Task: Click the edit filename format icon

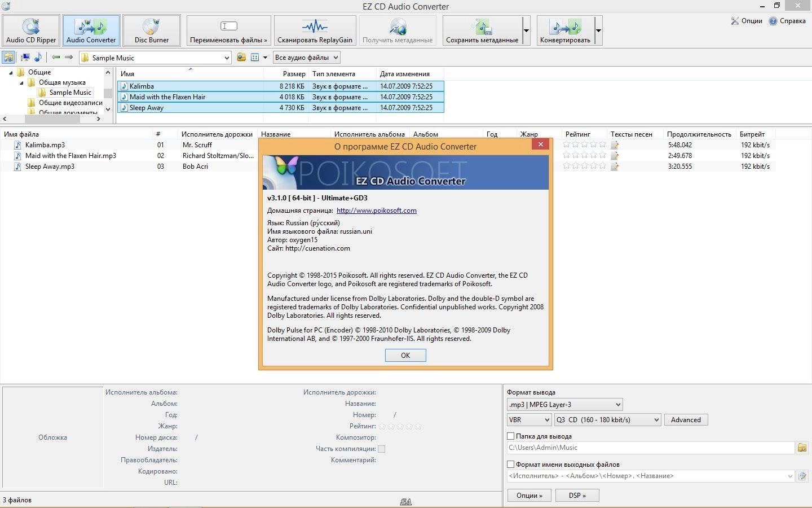Action: click(x=802, y=476)
